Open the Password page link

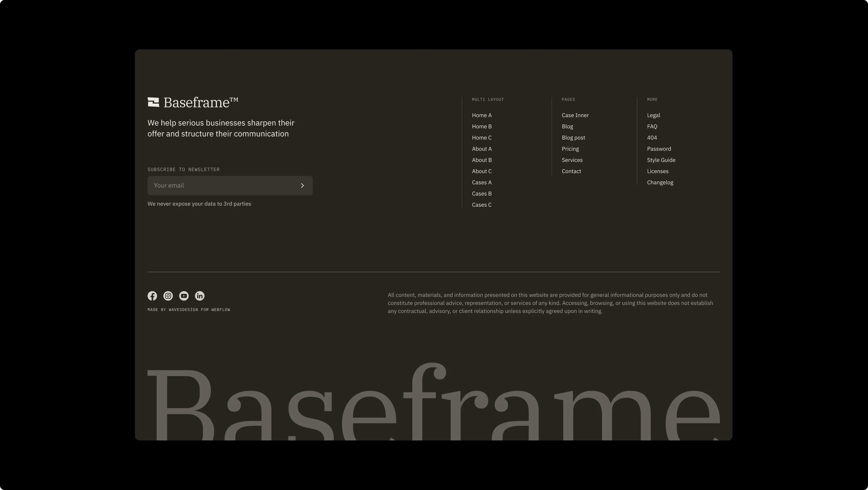(659, 149)
